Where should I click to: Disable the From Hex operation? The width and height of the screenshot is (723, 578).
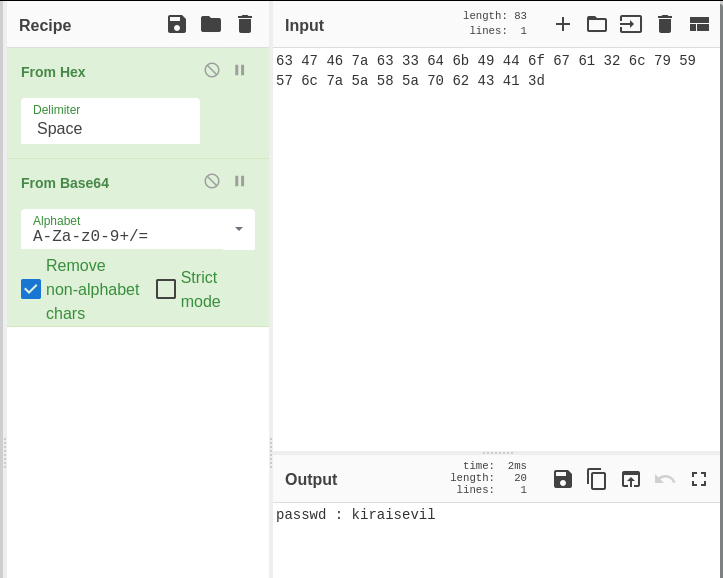pyautogui.click(x=212, y=71)
